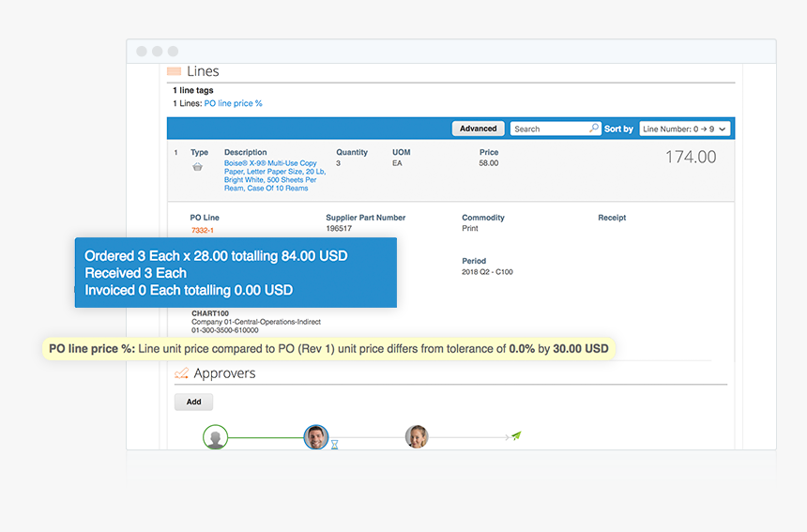The image size is (807, 532).
Task: Click the shopping basket type icon
Action: click(198, 167)
